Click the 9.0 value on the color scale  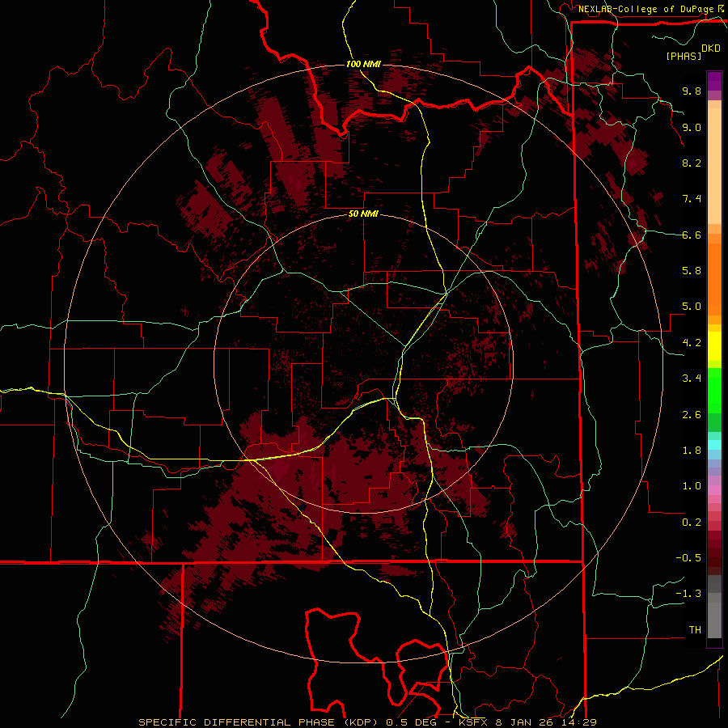pyautogui.click(x=692, y=127)
